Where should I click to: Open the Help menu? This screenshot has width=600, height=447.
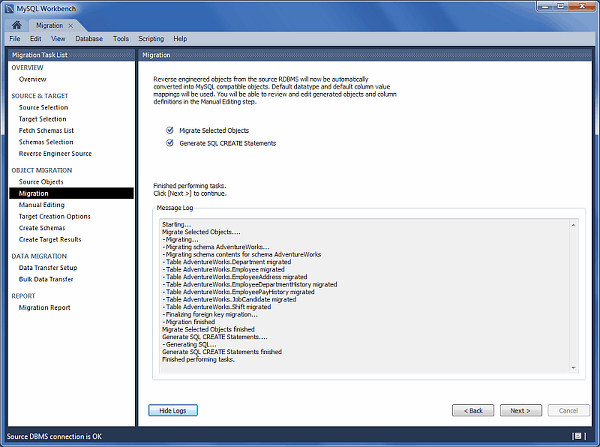tap(180, 39)
